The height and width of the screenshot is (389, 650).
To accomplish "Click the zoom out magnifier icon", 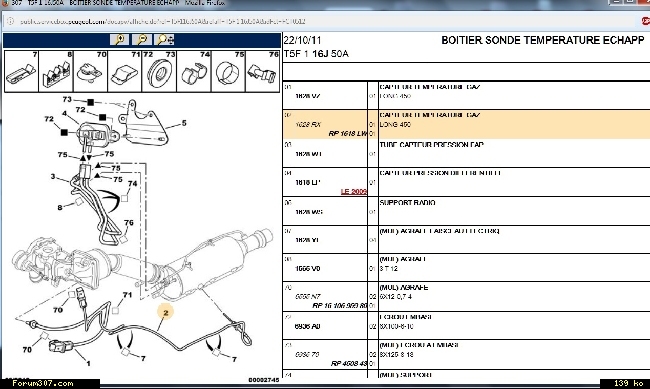I will point(142,40).
